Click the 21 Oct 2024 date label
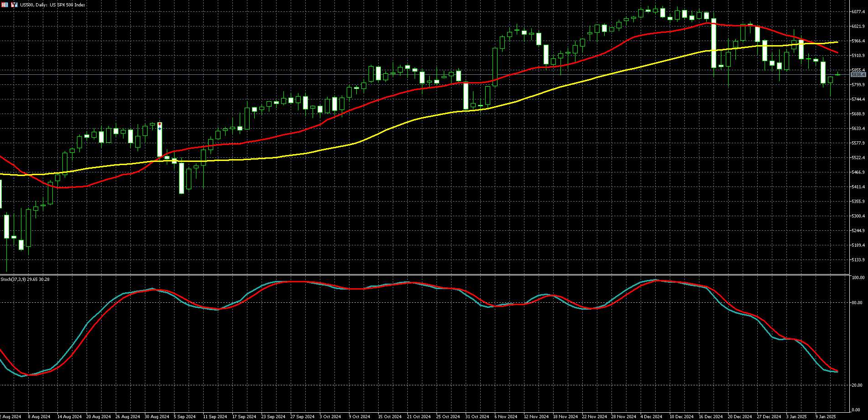 [x=419, y=417]
